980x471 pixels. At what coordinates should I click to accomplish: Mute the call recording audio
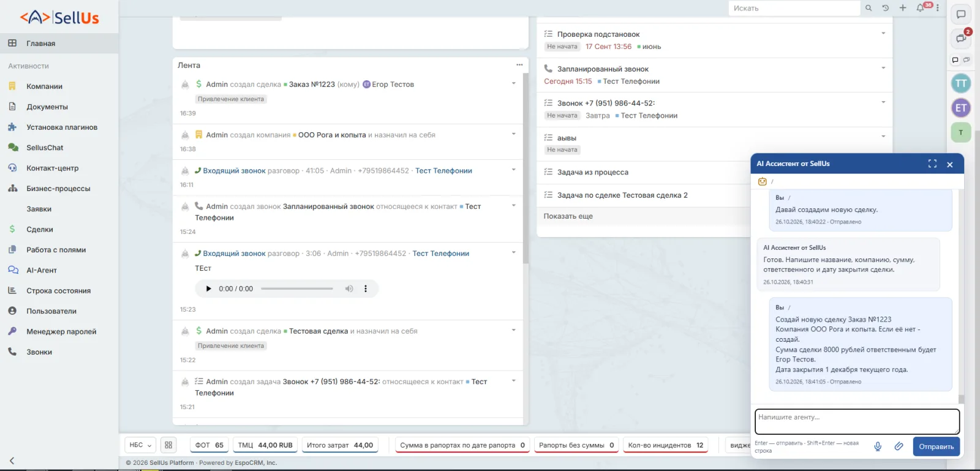(349, 289)
